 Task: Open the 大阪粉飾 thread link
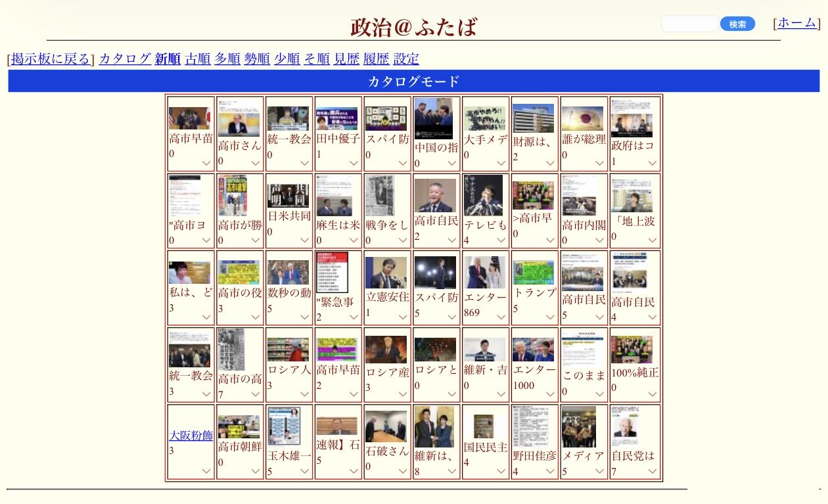pos(191,436)
